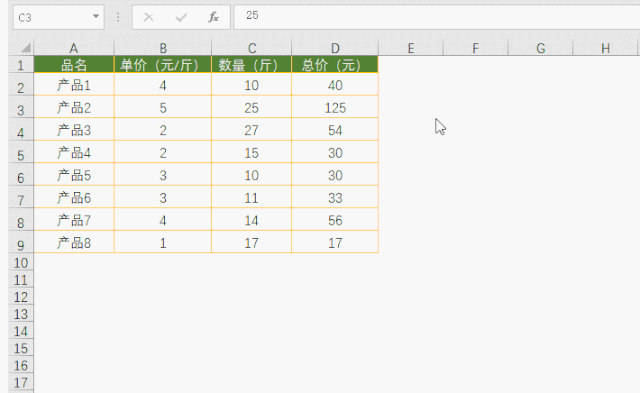The width and height of the screenshot is (640, 393).
Task: Select cell containing 125
Action: pos(335,108)
